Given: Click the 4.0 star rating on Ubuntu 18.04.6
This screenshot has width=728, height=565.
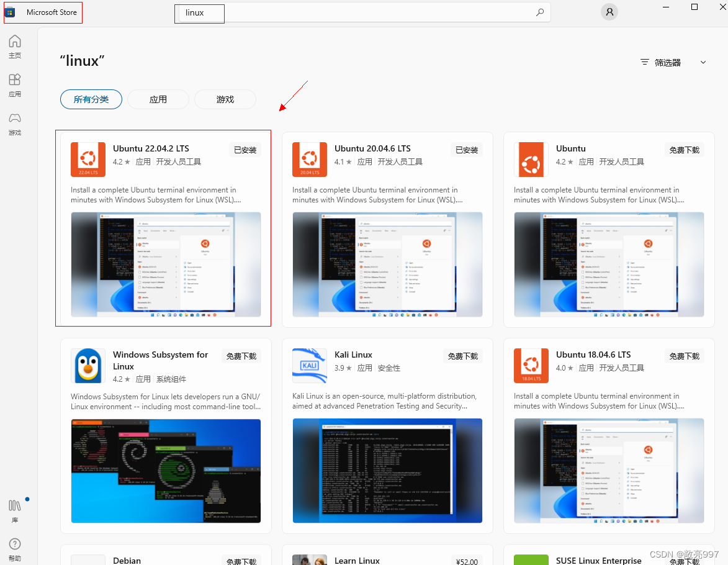Looking at the screenshot, I should [564, 368].
